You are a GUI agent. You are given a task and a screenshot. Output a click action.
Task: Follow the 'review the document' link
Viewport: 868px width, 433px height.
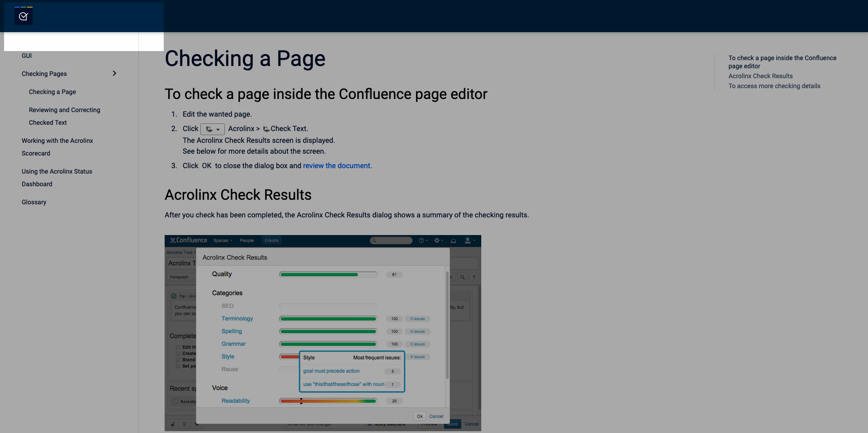pyautogui.click(x=336, y=166)
